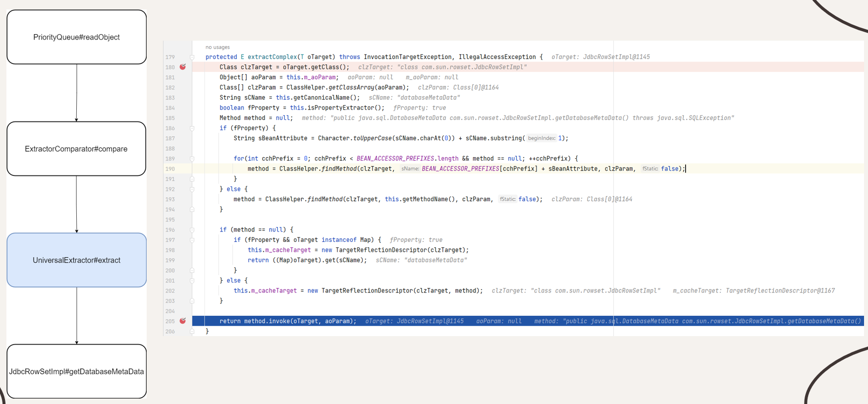Select the PriorityQueue#readObject flowchart box
The height and width of the screenshot is (404, 868).
(x=77, y=37)
